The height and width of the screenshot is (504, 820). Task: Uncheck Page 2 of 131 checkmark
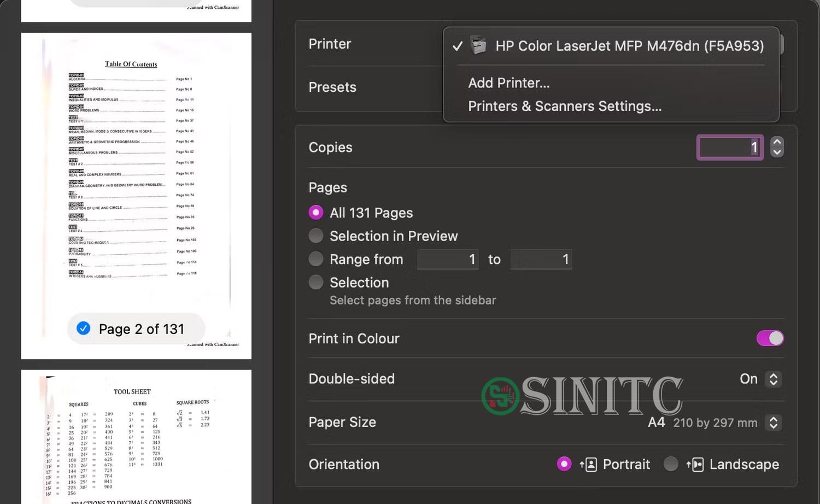[x=84, y=329]
